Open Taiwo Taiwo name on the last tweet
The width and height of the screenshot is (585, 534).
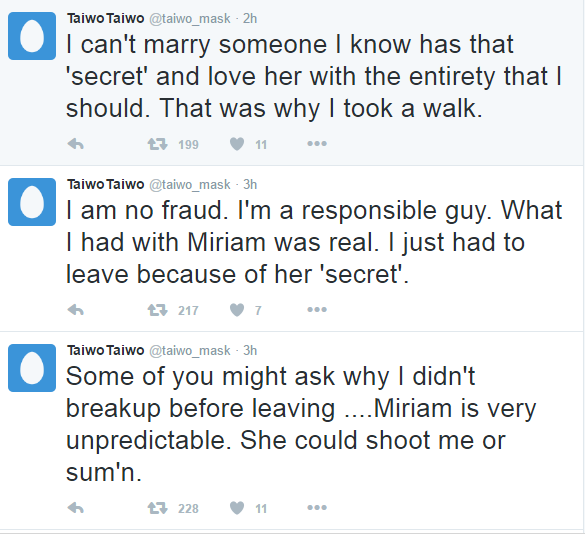(x=106, y=350)
